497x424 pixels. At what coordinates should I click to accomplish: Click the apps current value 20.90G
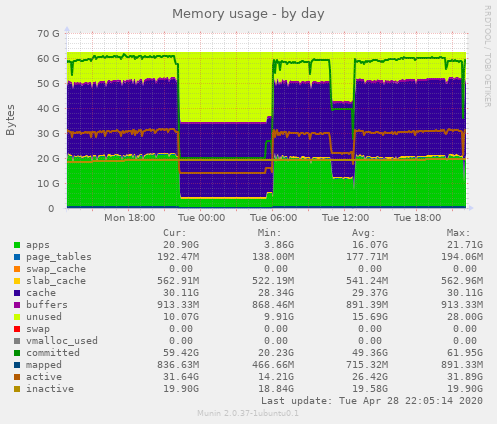click(181, 245)
